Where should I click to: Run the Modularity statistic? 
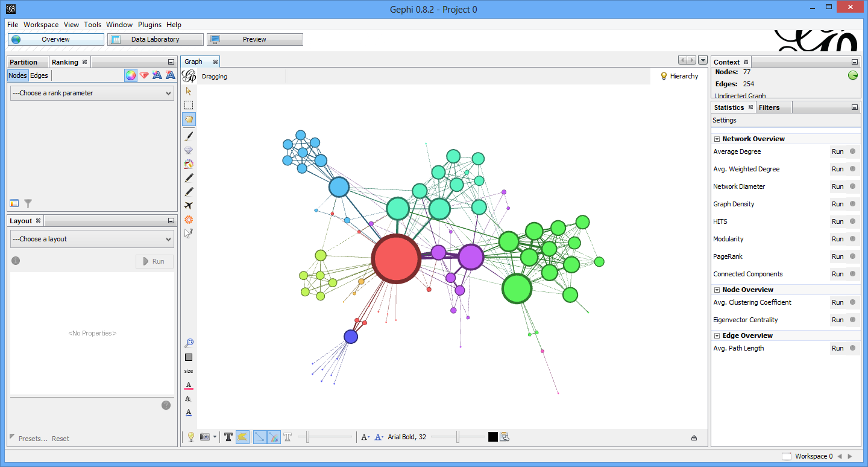tap(837, 239)
